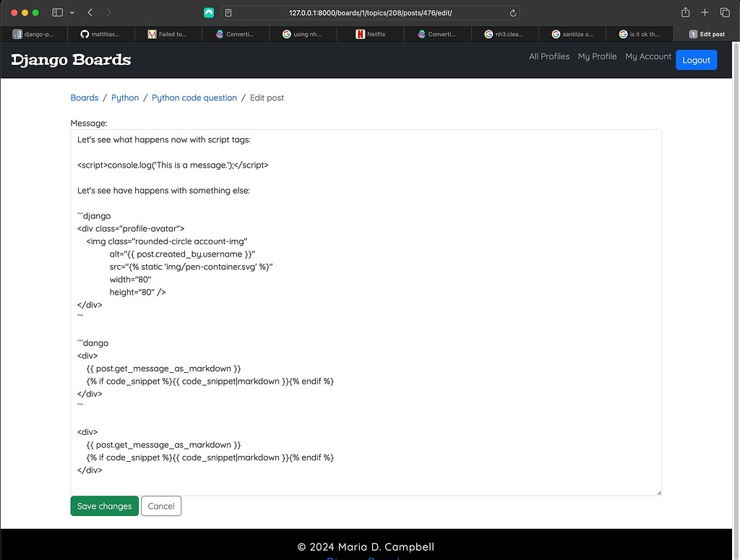Click the Share icon
Viewport: 740px width, 560px height.
tap(684, 12)
